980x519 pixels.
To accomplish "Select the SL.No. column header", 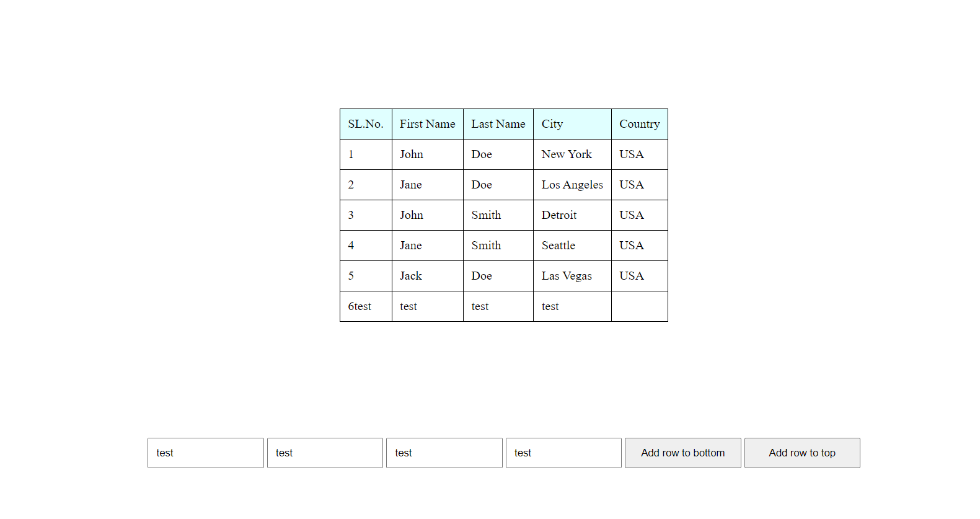I will pyautogui.click(x=366, y=124).
